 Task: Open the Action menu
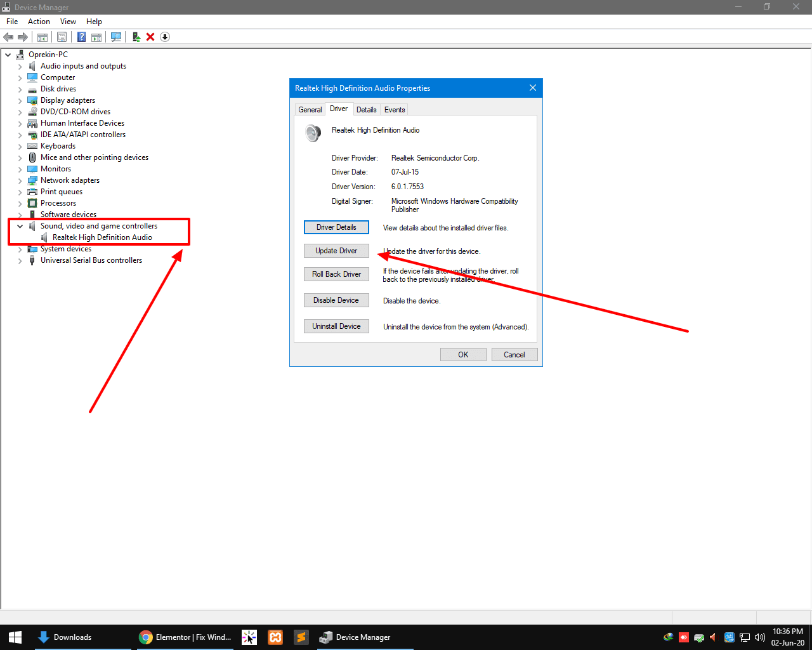(x=39, y=22)
